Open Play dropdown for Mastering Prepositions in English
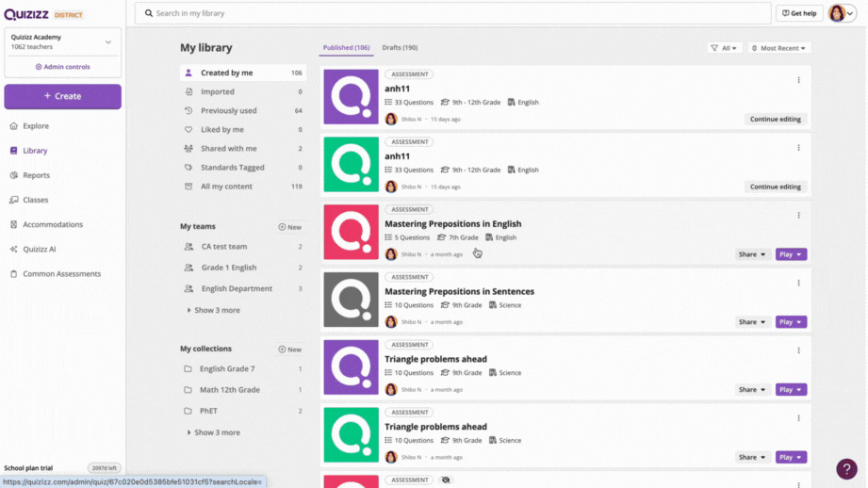The image size is (868, 488). pos(791,254)
